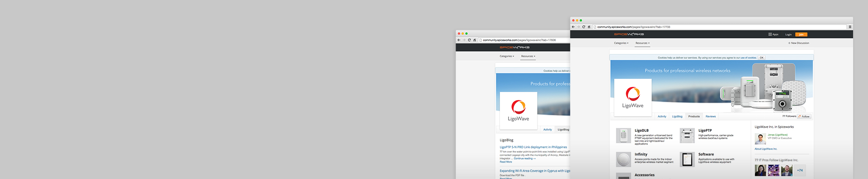Switch to LigoBlog tab in front window

[x=677, y=116]
